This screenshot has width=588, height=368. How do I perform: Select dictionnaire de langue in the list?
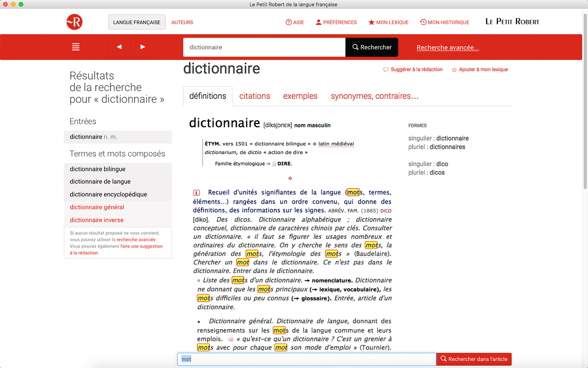pyautogui.click(x=118, y=182)
